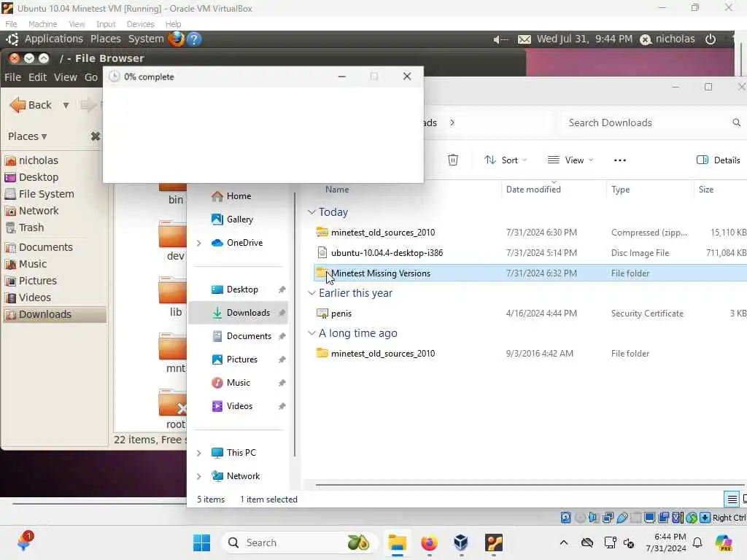The height and width of the screenshot is (560, 747).
Task: Open Firefox from Windows taskbar
Action: pyautogui.click(x=429, y=542)
